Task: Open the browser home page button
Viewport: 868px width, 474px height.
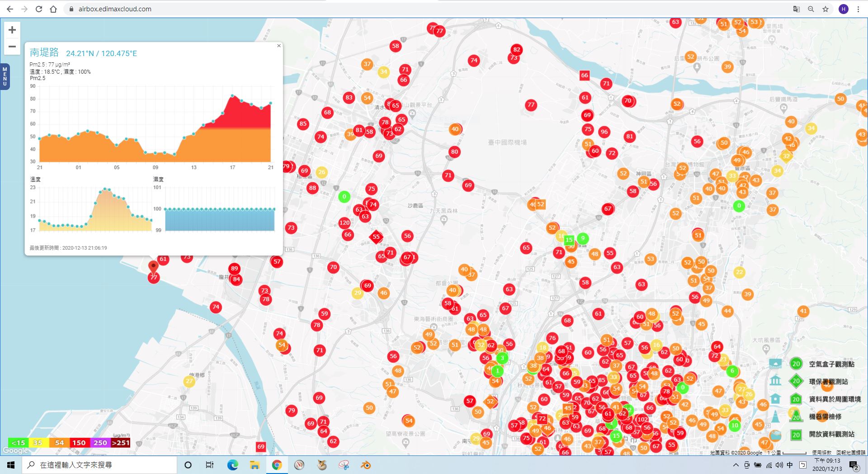Action: pos(53,9)
